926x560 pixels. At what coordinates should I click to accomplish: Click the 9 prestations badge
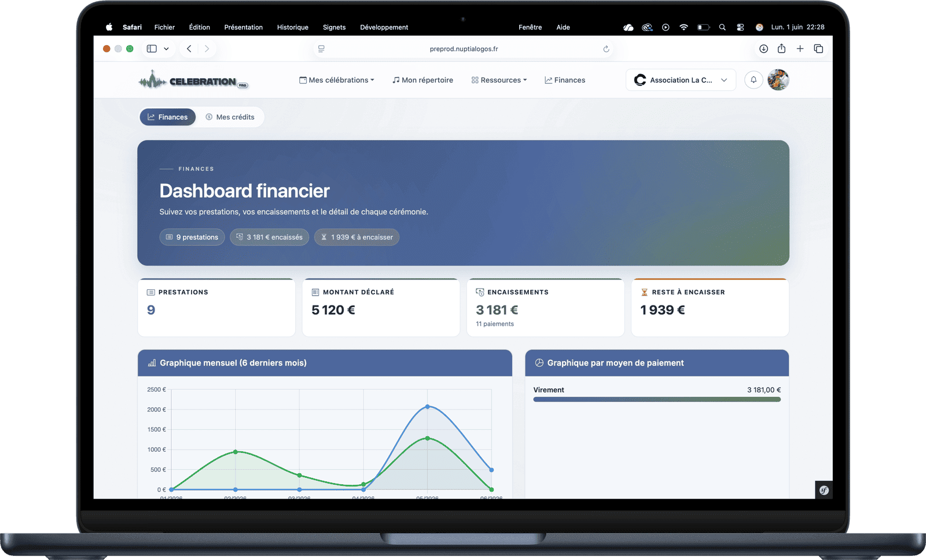[192, 237]
